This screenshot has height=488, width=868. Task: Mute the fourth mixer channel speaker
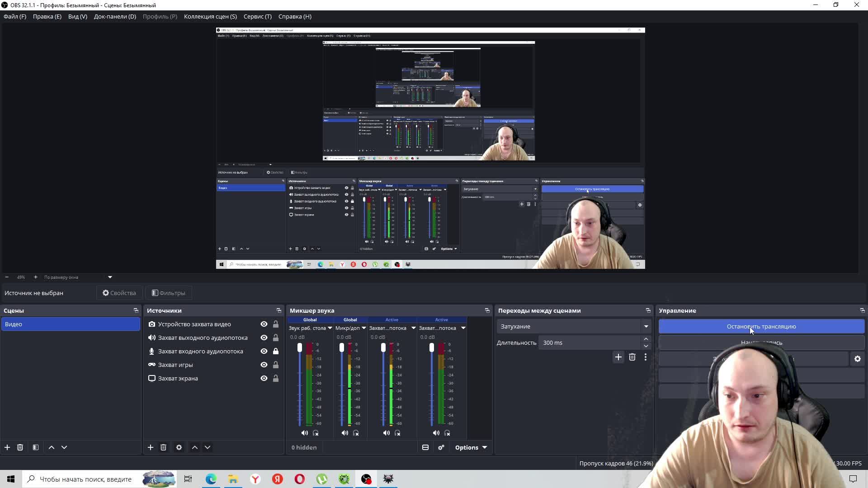[x=436, y=433]
